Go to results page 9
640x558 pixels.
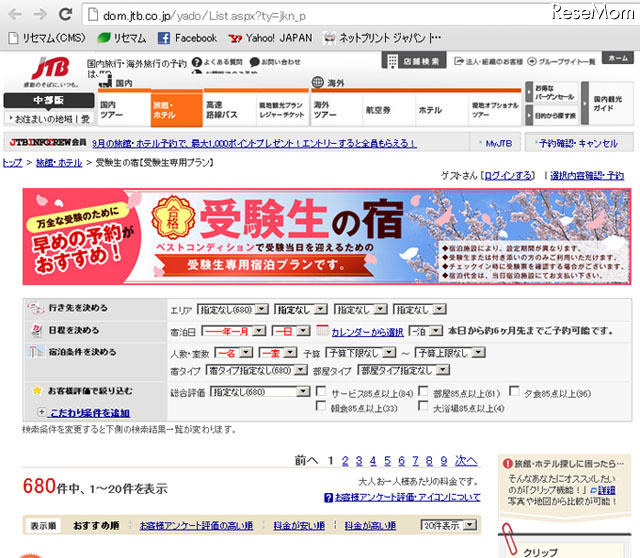[444, 461]
